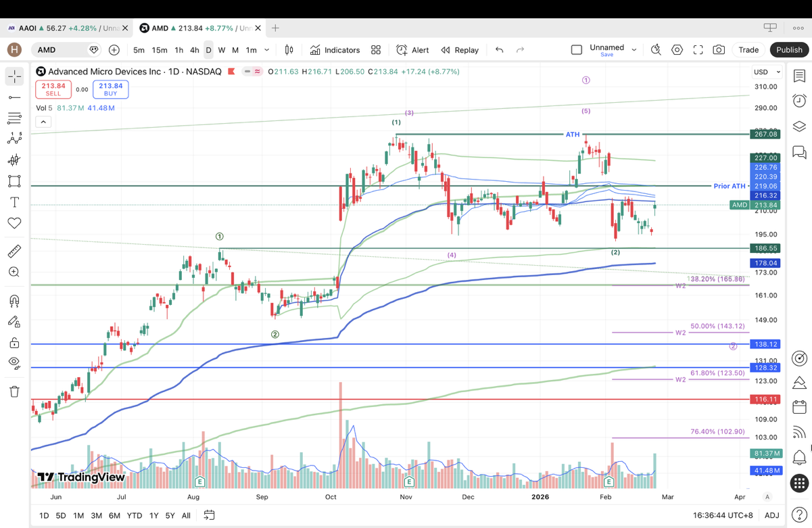Image resolution: width=812 pixels, height=528 pixels.
Task: Open the chart type candles selector
Action: [289, 50]
